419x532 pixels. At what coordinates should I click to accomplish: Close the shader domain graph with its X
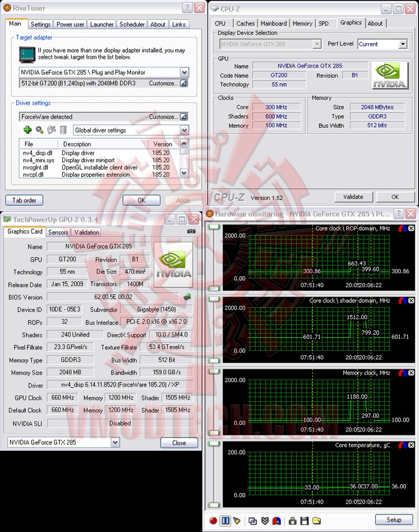click(x=411, y=301)
